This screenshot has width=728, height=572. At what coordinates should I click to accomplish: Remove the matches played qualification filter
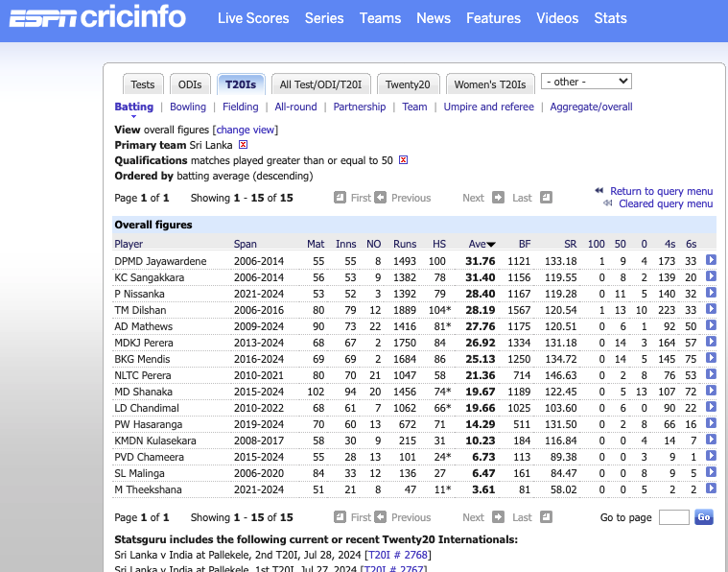403,160
